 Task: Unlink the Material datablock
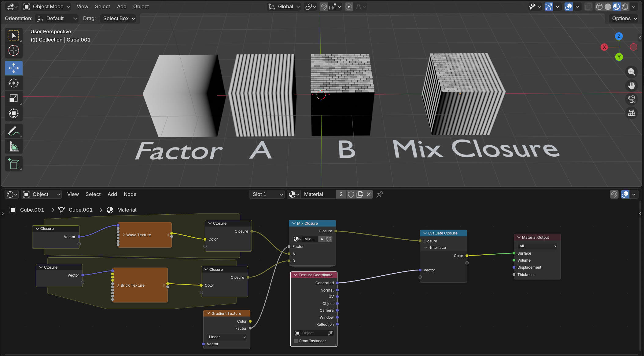(369, 194)
